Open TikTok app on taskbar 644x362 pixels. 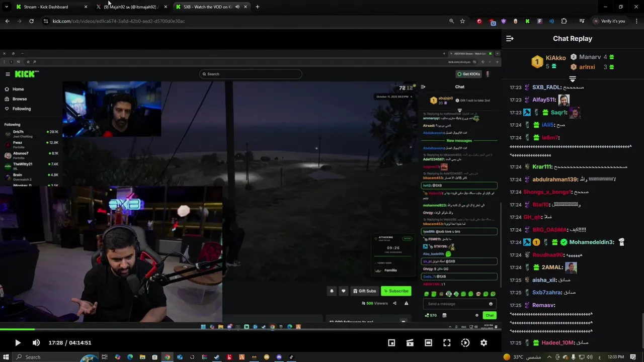pyautogui.click(x=291, y=357)
